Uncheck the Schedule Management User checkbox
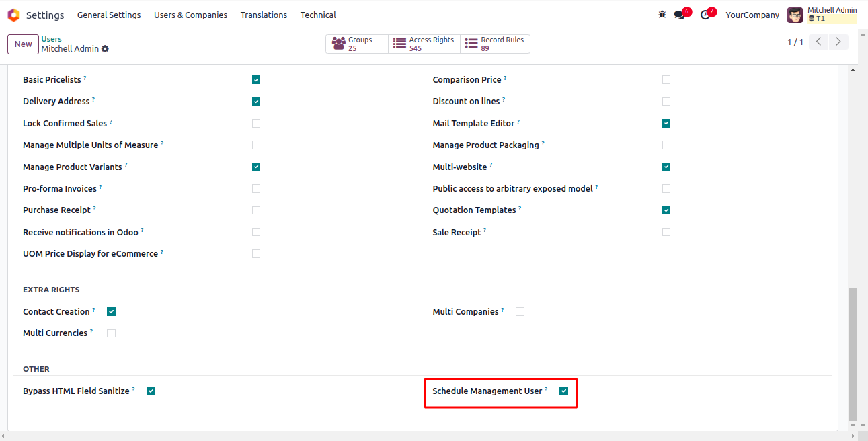 [x=564, y=391]
